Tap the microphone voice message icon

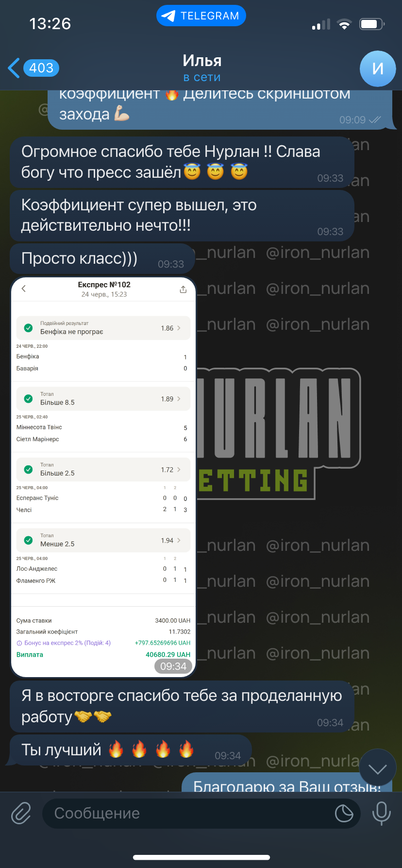pos(381,813)
